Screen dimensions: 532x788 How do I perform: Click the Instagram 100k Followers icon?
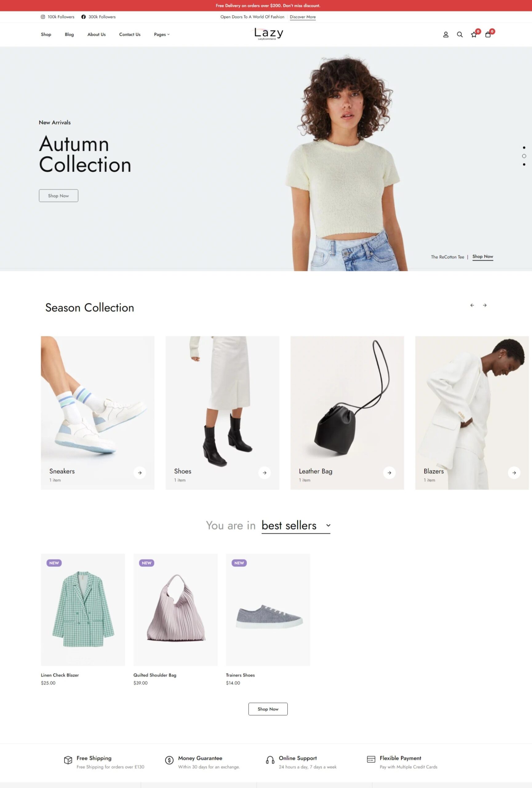[43, 17]
